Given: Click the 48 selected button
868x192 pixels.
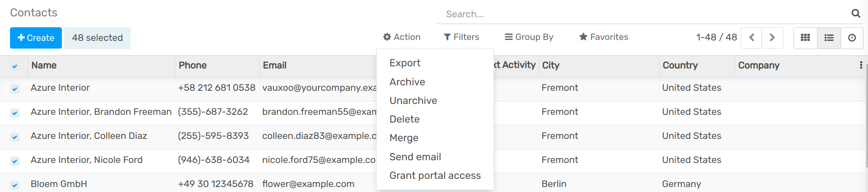Looking at the screenshot, I should tap(97, 38).
